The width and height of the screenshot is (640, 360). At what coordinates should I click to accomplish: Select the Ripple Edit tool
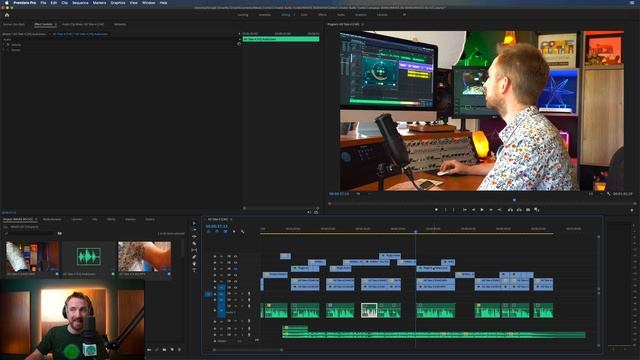(194, 237)
